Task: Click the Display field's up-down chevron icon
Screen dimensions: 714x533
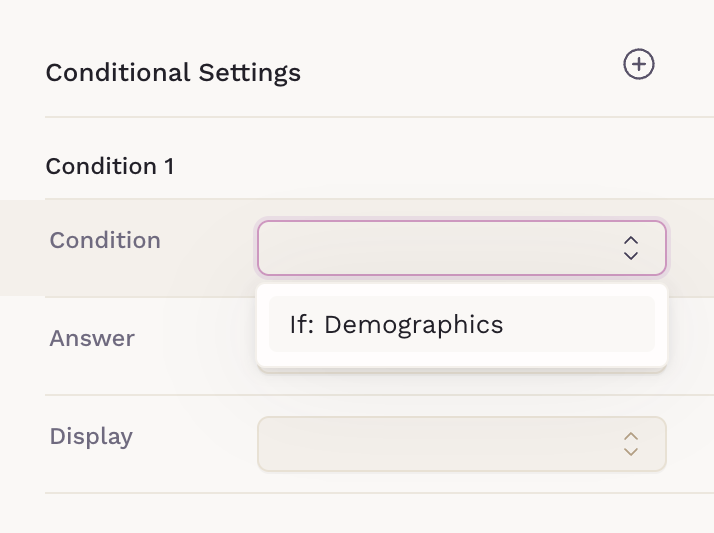Action: click(630, 444)
